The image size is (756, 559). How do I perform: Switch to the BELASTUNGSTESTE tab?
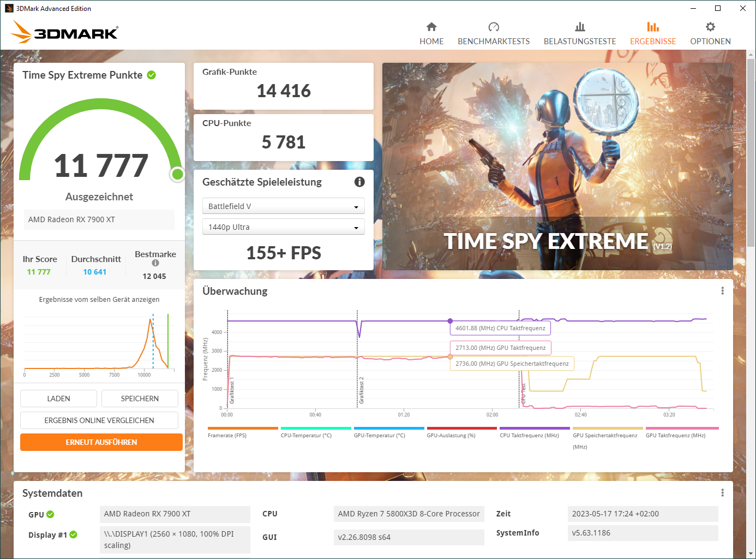(580, 34)
